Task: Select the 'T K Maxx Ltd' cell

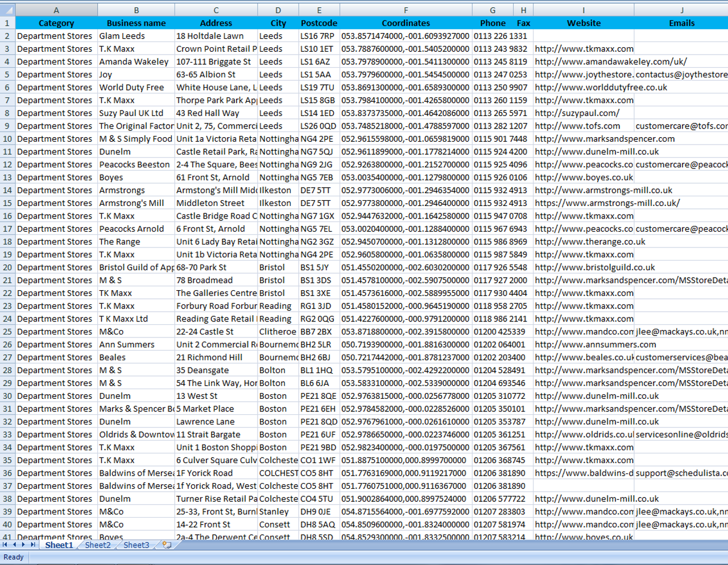Action: tap(136, 319)
